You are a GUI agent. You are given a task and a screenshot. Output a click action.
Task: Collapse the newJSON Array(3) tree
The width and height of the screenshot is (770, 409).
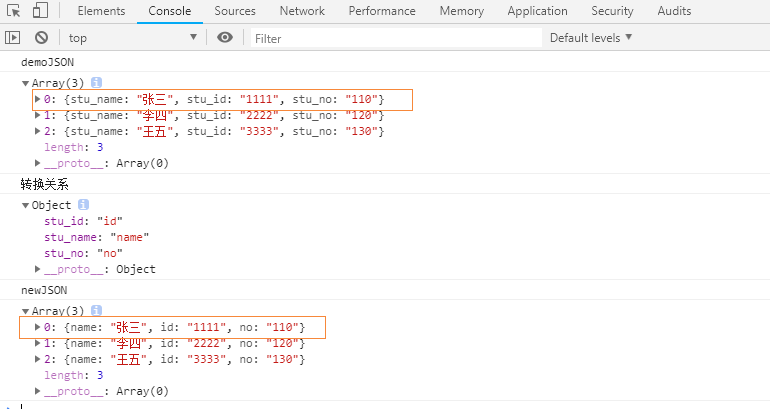click(26, 311)
